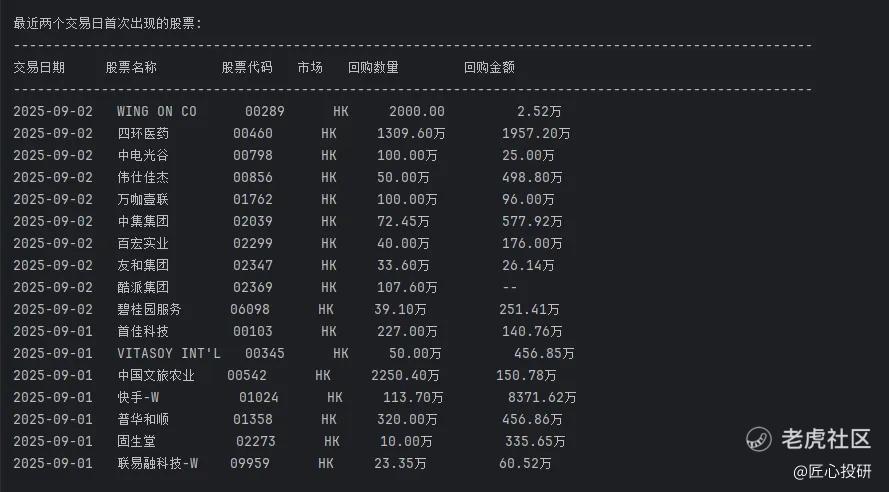Select the 酷派集团 missing amount dashes
The image size is (889, 492).
point(510,287)
